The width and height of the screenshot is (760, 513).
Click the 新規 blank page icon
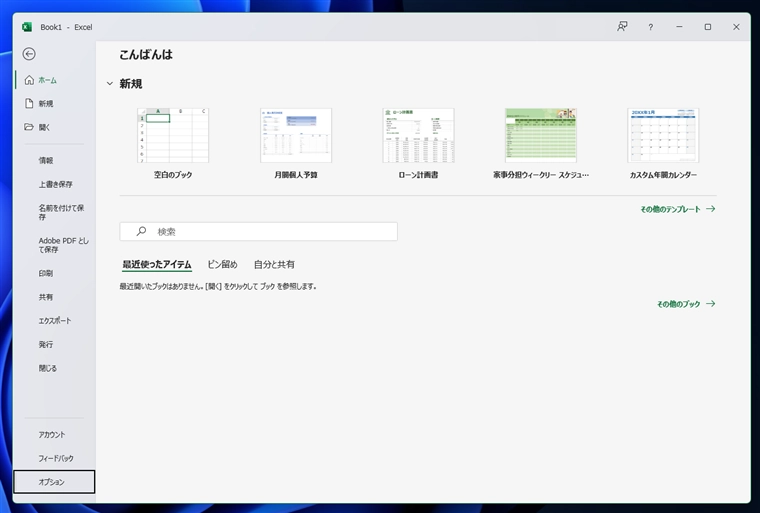(x=29, y=103)
